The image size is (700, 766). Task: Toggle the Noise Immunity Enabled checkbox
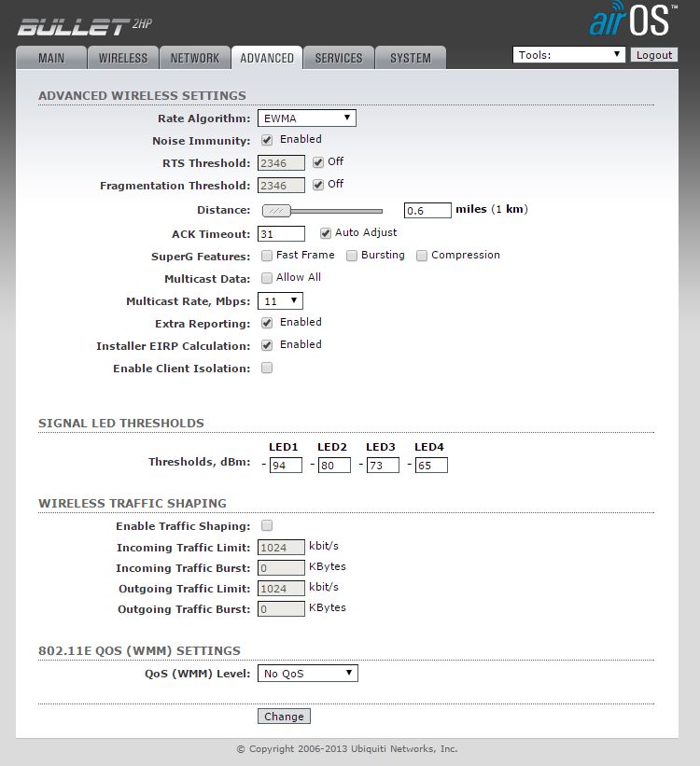[267, 140]
